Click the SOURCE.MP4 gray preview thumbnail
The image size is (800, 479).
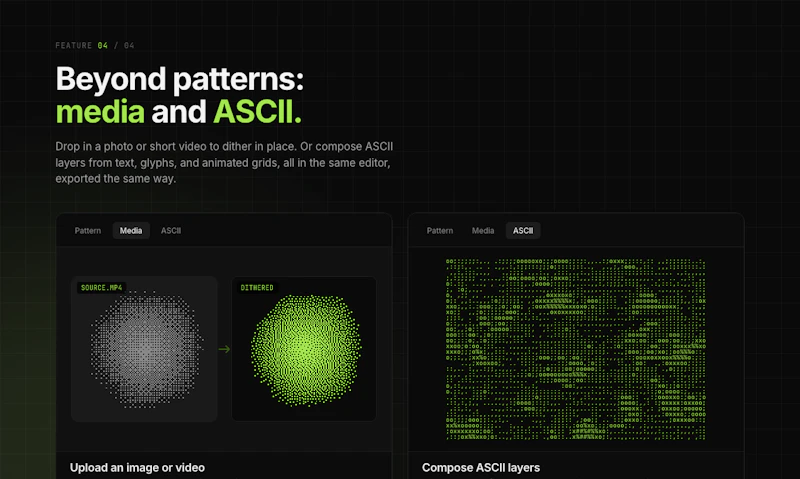click(144, 349)
